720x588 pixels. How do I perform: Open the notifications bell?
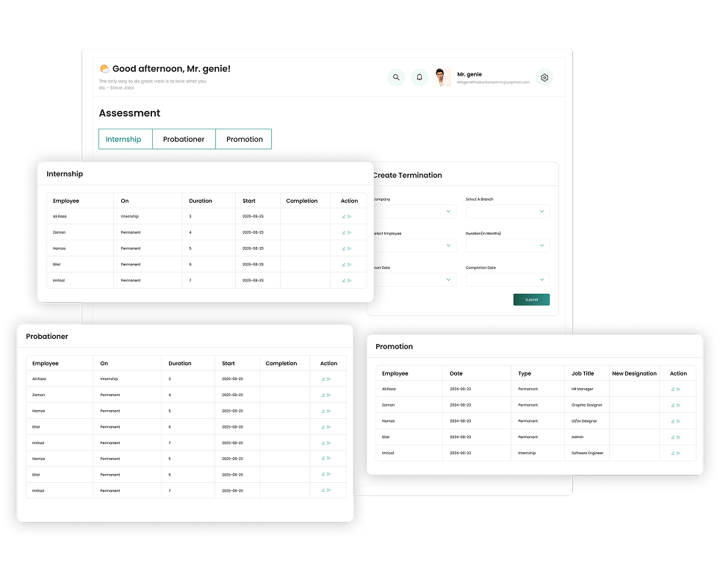click(x=420, y=77)
